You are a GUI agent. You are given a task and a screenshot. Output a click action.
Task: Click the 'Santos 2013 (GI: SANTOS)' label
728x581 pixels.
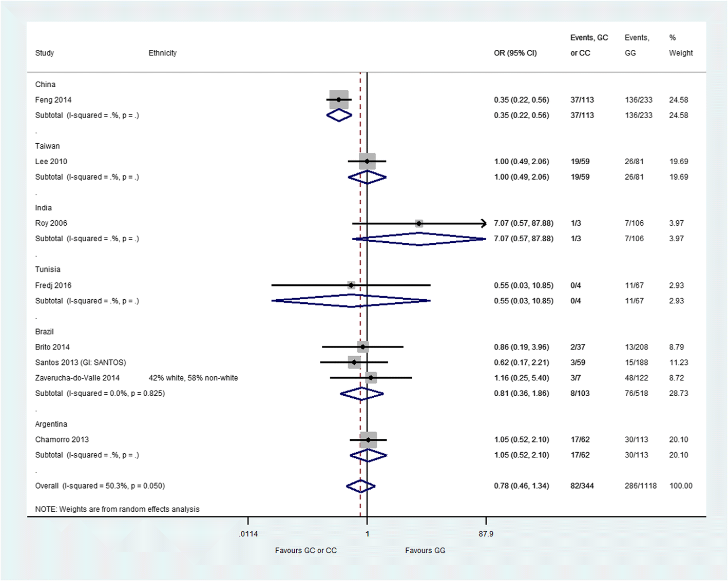81,362
